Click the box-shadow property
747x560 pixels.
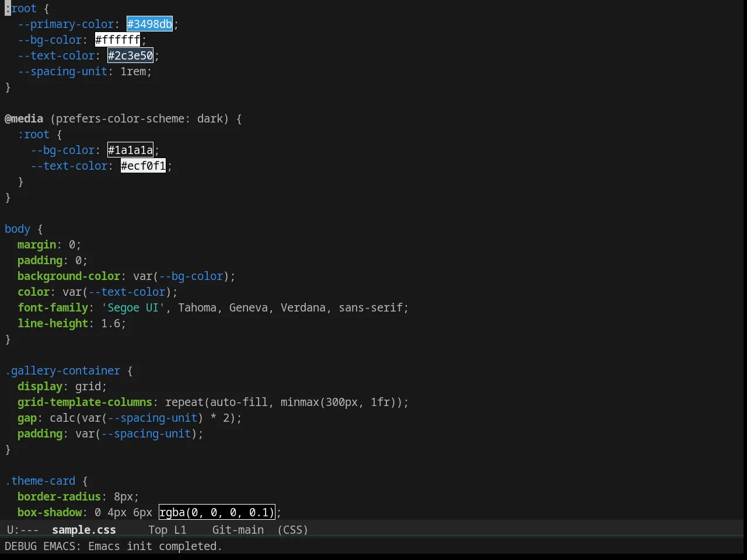point(50,512)
